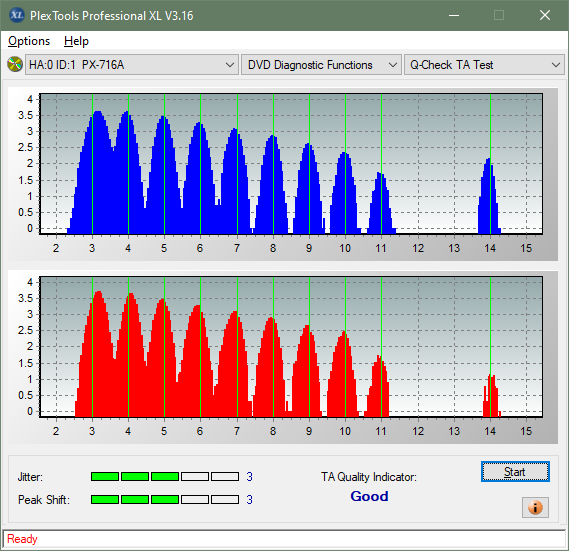Viewport: 569px width, 551px height.
Task: Click the first green Jitter bar segment
Action: tap(105, 477)
